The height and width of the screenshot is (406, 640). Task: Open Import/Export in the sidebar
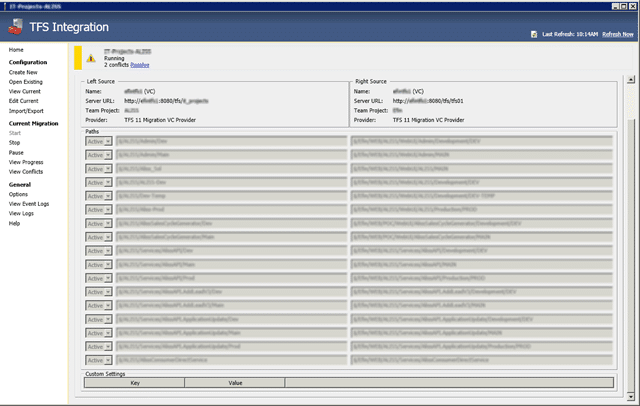26,111
